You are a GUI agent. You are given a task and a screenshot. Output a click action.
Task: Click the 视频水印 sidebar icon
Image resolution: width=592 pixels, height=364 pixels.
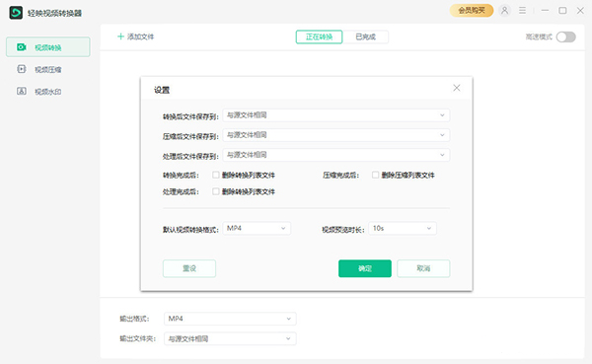coord(22,91)
